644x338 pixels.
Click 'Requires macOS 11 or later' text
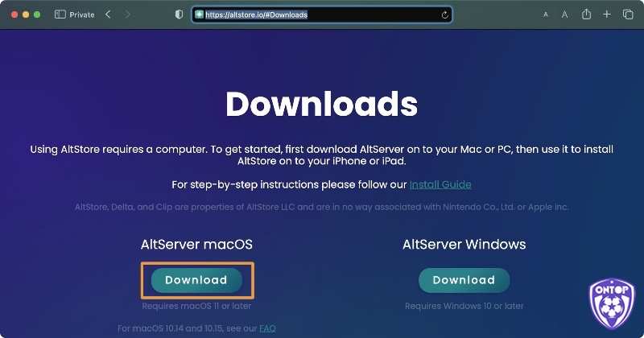click(196, 306)
